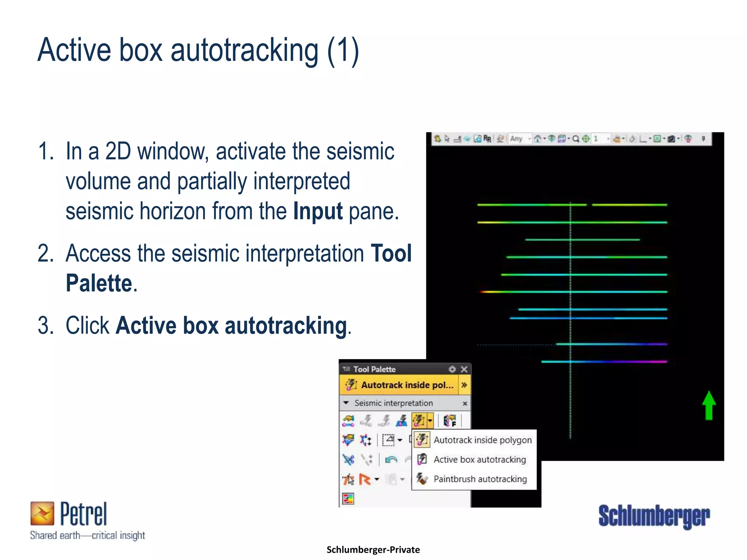Select Active box autotracking menu entry
The image size is (747, 560).
coord(479,459)
